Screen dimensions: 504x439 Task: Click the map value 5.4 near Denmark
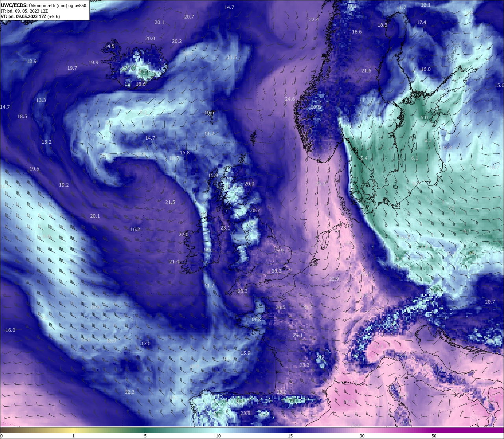[364, 158]
